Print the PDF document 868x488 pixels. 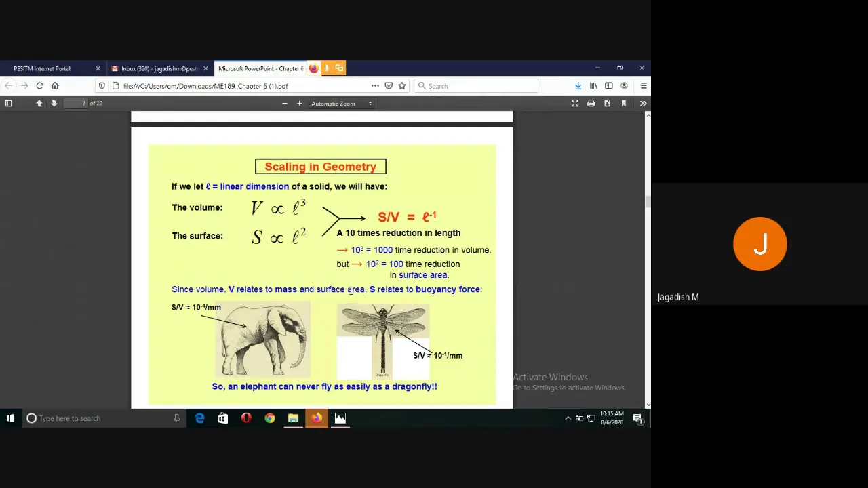coord(591,103)
